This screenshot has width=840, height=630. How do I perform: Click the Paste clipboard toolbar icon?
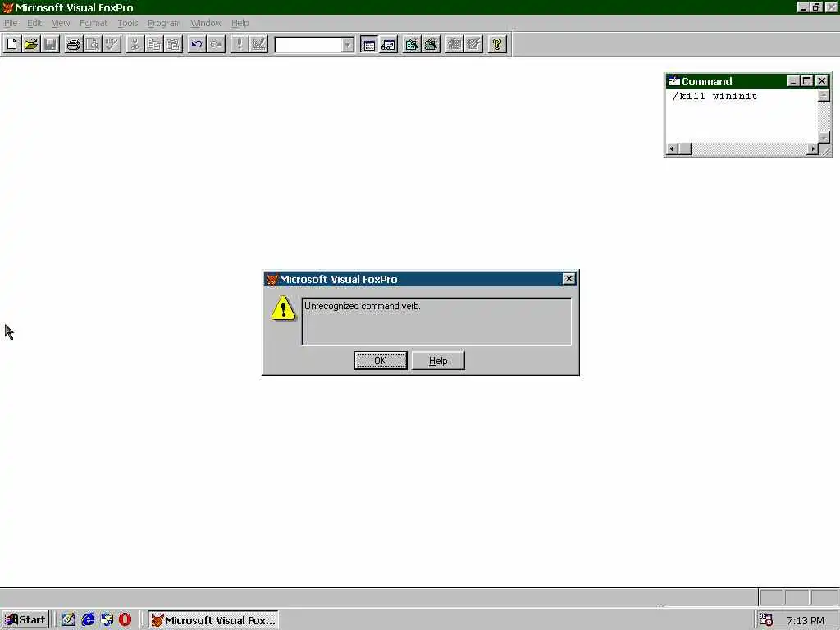(x=174, y=44)
